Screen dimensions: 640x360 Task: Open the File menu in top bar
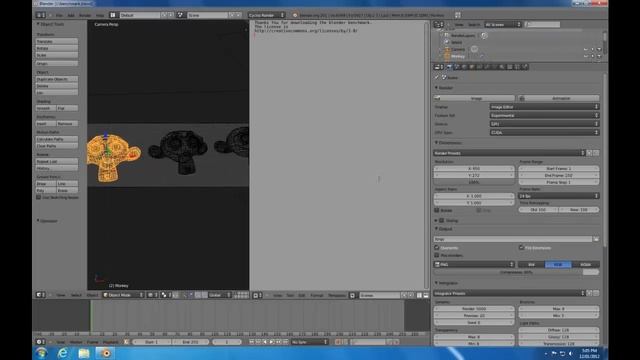point(59,15)
